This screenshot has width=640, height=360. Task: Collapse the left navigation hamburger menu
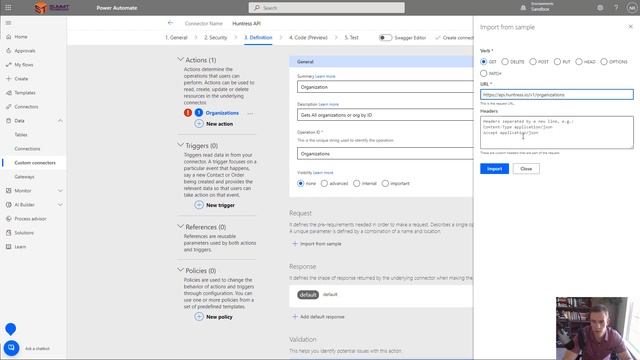click(x=8, y=23)
